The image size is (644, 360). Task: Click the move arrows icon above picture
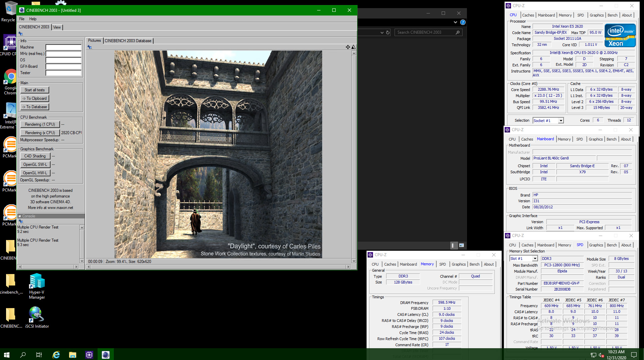(x=348, y=47)
